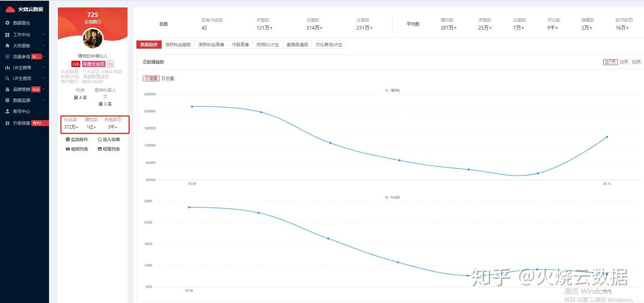
Task: Click the medal icon beside 品牌营销
Action: [7, 89]
